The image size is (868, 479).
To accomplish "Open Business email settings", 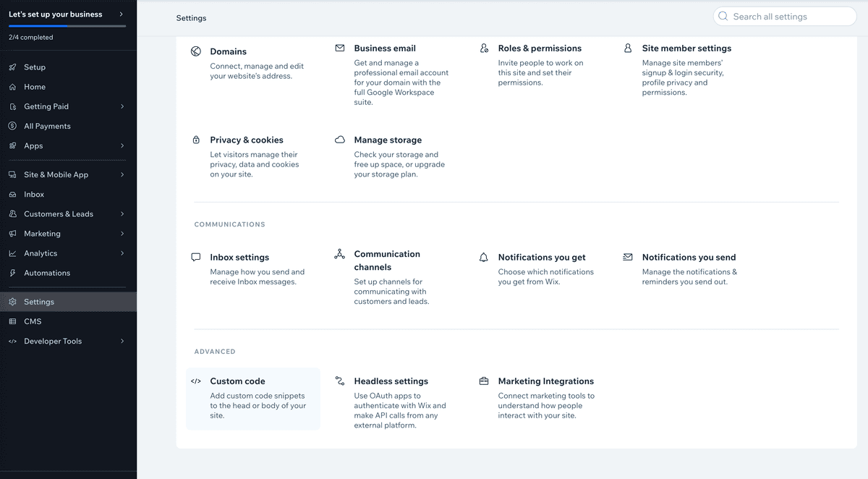I will click(385, 48).
